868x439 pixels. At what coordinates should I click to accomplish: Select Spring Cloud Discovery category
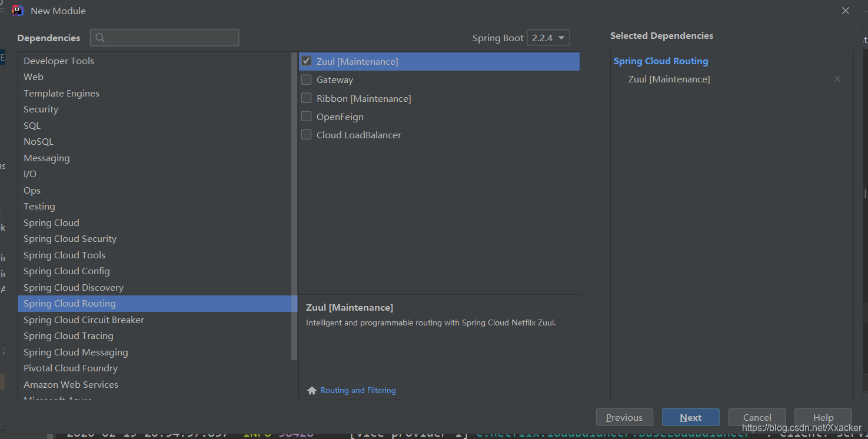click(x=154, y=287)
